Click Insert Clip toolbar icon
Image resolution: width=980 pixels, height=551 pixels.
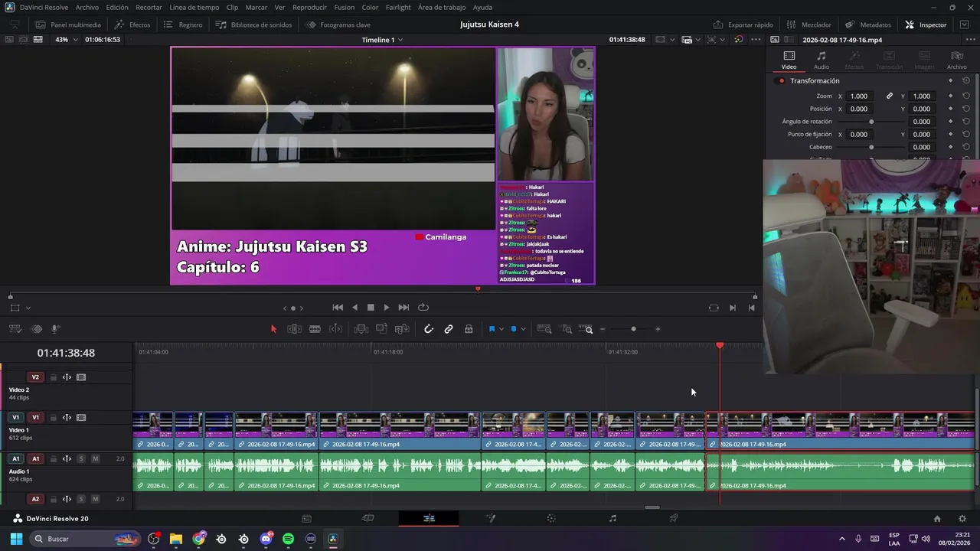pyautogui.click(x=361, y=329)
